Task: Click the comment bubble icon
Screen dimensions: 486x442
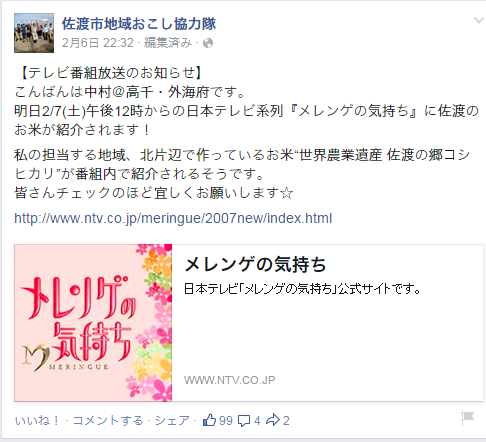Action: click(x=244, y=421)
